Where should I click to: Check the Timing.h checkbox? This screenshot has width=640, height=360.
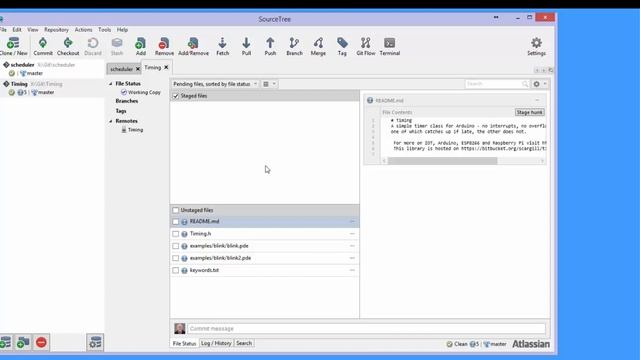pos(176,234)
